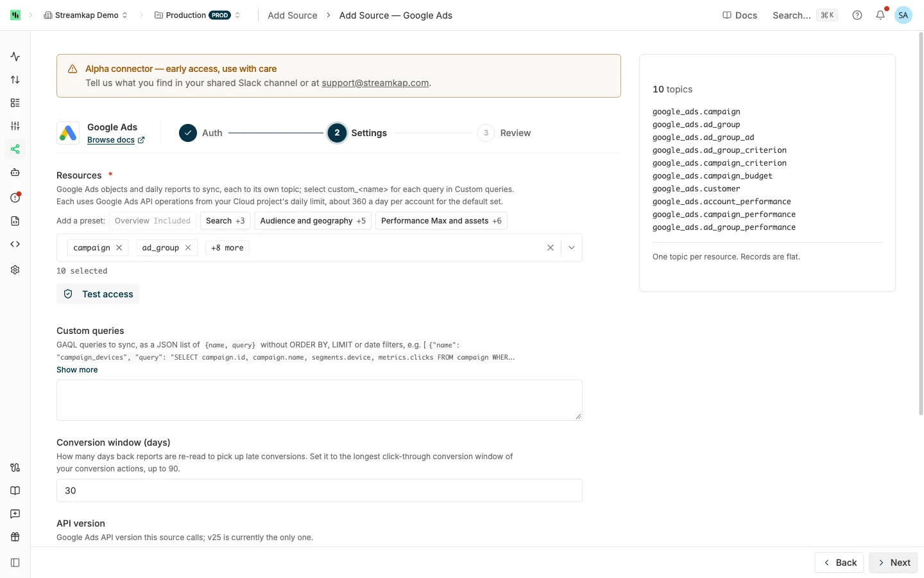Open the up-down arrows sidebar icon

tap(15, 80)
